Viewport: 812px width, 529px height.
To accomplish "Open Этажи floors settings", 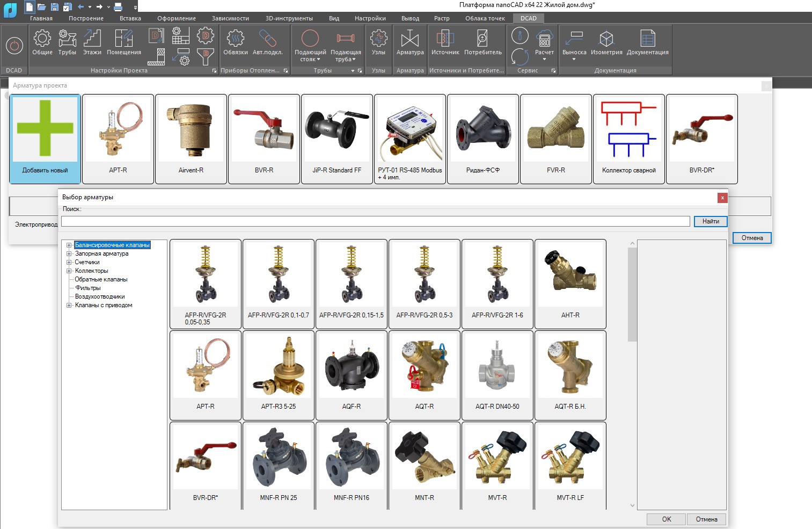I will (92, 42).
